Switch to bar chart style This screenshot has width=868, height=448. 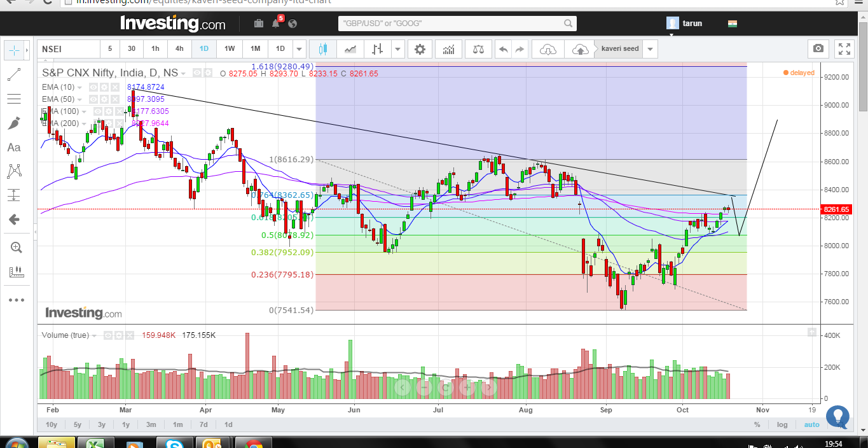[378, 49]
